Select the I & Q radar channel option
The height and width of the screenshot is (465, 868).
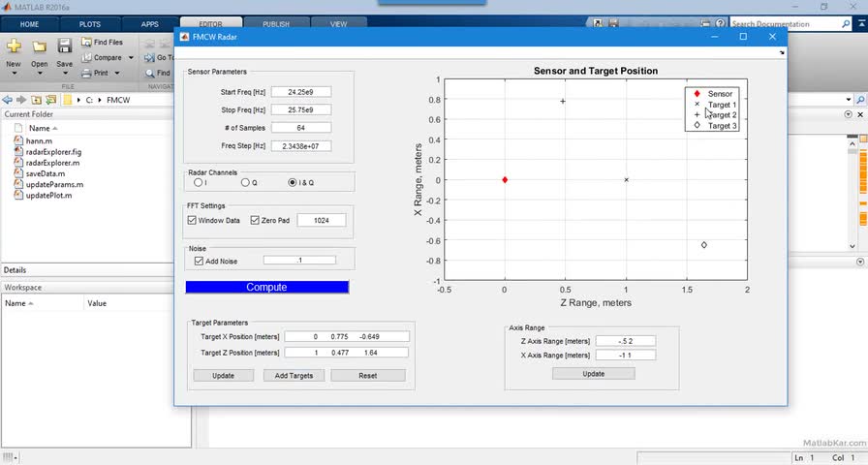coord(293,182)
